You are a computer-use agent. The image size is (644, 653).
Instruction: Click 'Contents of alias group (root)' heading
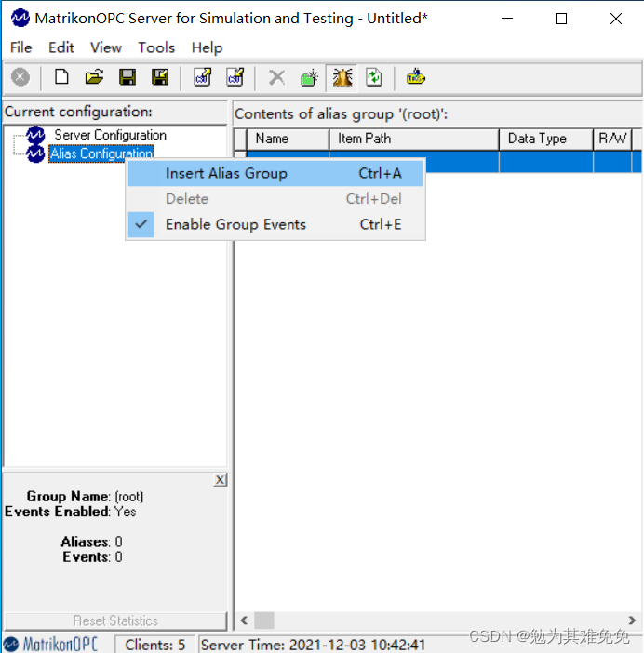point(342,113)
